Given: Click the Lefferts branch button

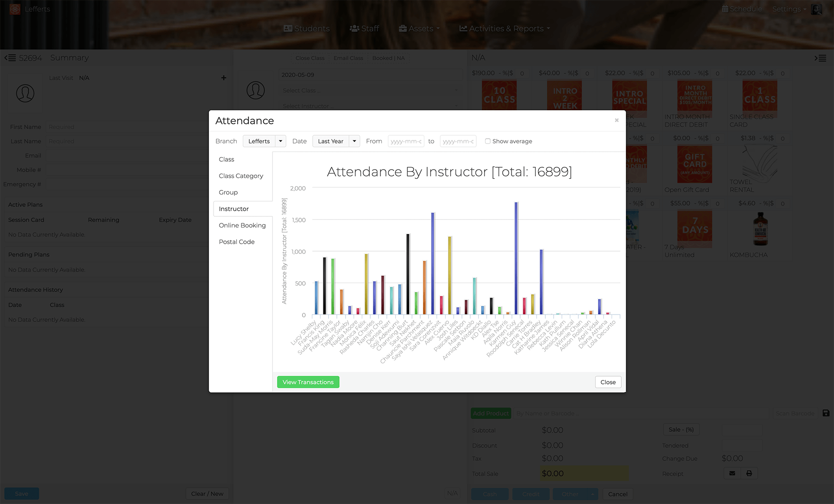Looking at the screenshot, I should (x=259, y=141).
